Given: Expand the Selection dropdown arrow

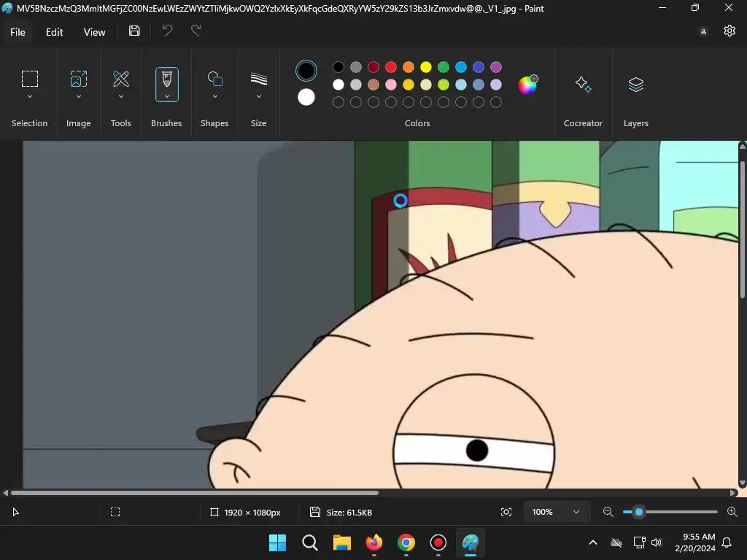Looking at the screenshot, I should coord(29,97).
